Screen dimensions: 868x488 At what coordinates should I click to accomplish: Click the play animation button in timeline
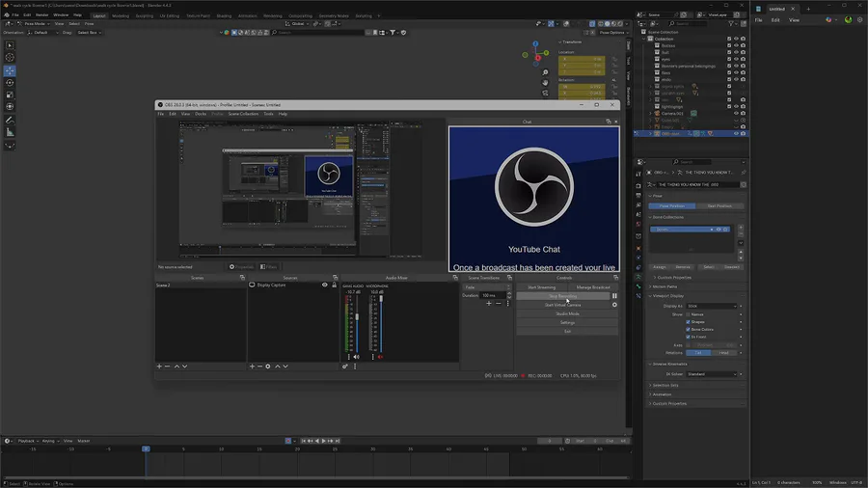[x=324, y=441]
